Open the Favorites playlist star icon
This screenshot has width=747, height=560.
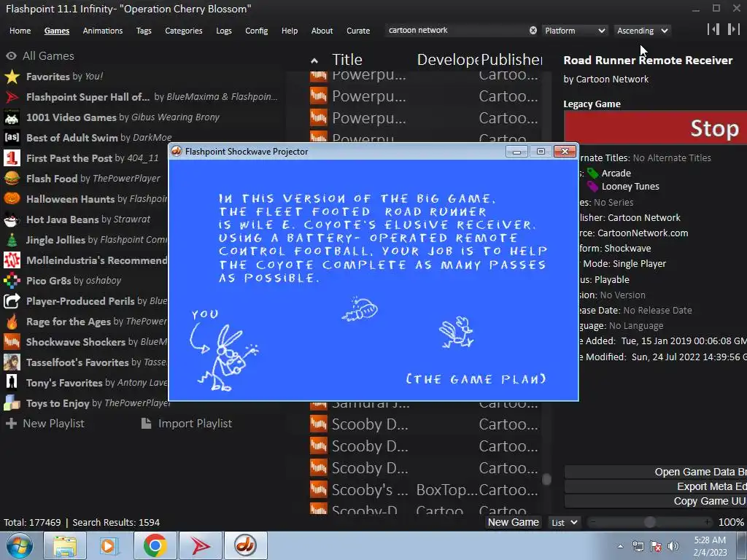coord(12,76)
